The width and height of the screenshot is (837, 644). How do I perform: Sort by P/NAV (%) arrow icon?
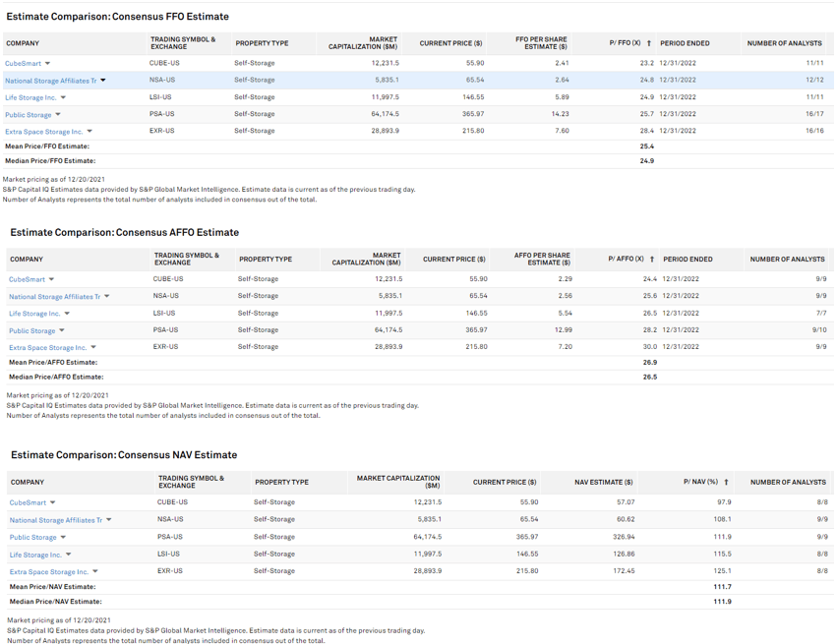pos(726,482)
